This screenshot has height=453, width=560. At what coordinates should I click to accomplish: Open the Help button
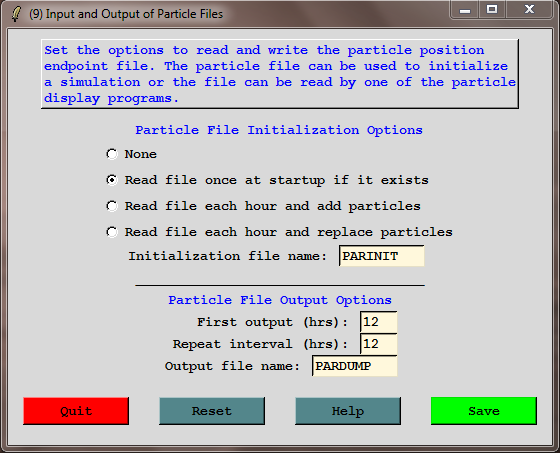[348, 411]
